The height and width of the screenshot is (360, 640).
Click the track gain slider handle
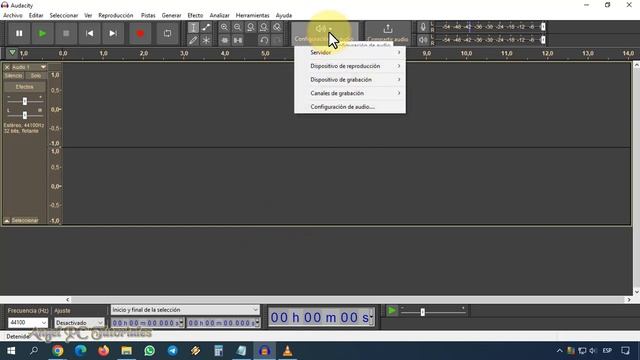coord(24,101)
